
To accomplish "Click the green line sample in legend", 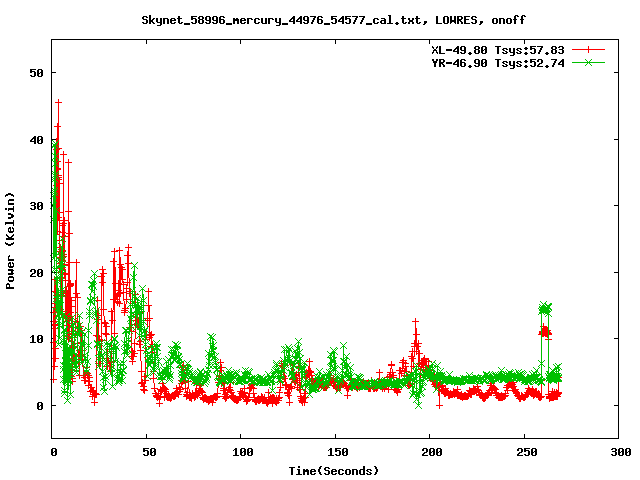I will coord(588,62).
